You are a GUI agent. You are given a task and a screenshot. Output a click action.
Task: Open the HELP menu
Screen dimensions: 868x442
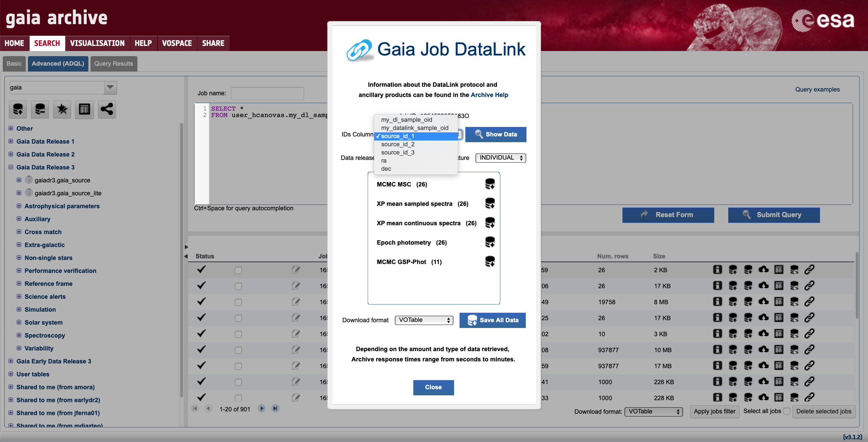143,43
